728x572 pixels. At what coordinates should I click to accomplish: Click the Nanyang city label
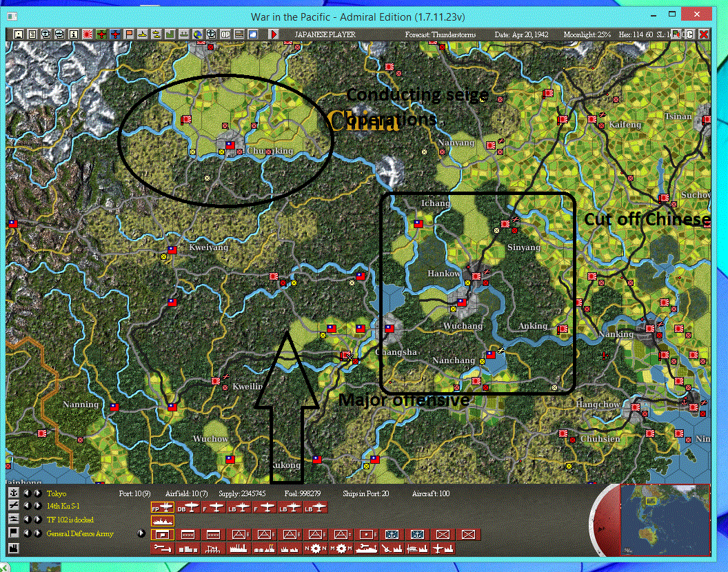tap(456, 143)
